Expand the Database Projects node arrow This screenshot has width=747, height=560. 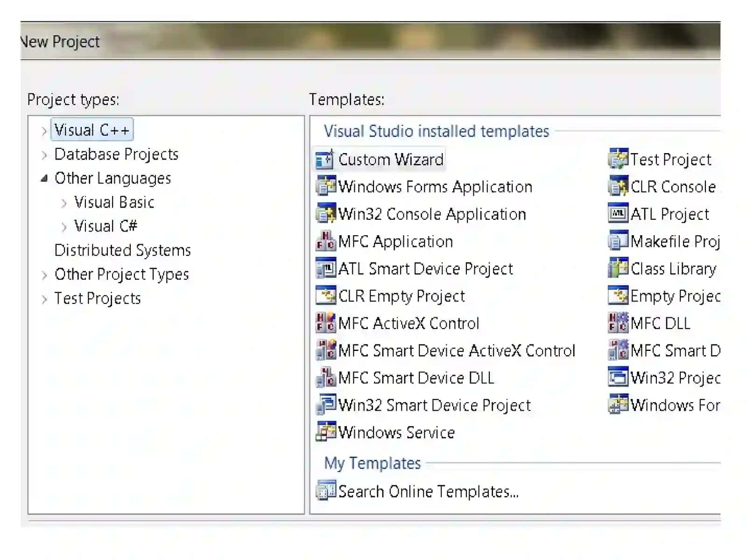click(44, 155)
